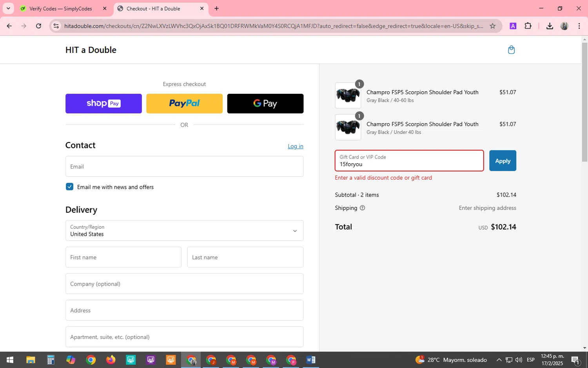Click the shipping info question-mark icon

362,208
